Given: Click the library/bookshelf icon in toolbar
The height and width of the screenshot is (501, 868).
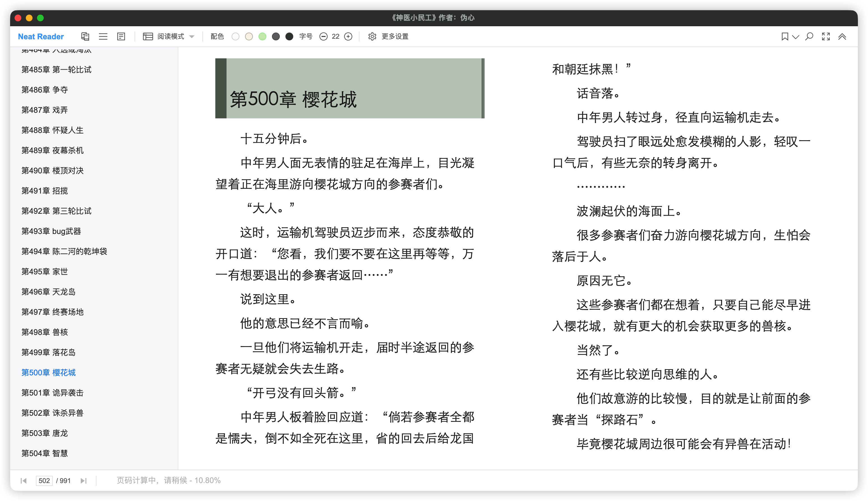Looking at the screenshot, I should tap(85, 36).
